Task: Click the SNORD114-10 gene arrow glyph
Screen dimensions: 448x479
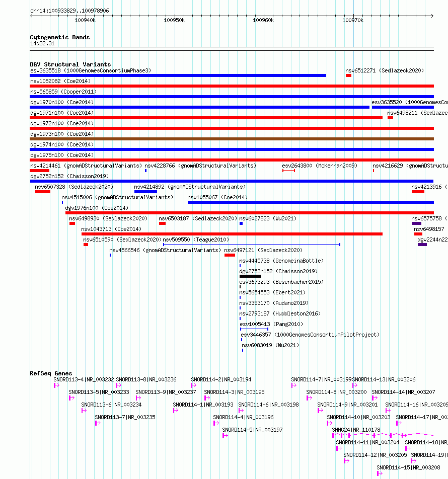Action: point(330,423)
